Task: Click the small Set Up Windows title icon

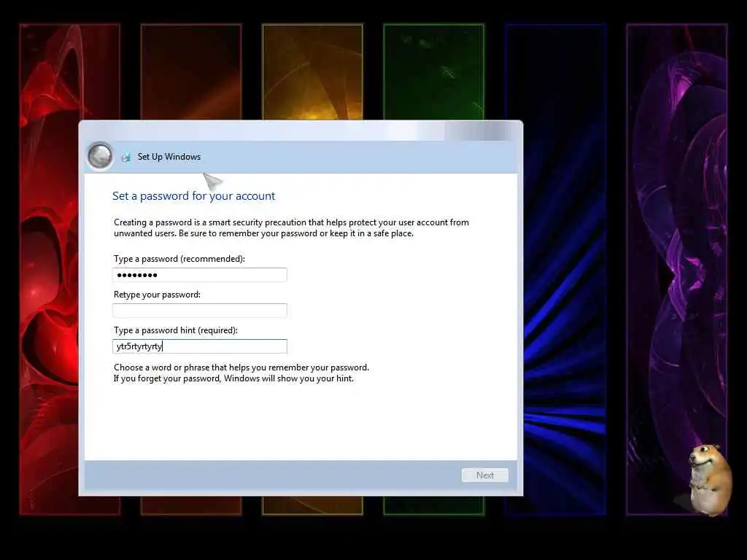Action: point(125,157)
